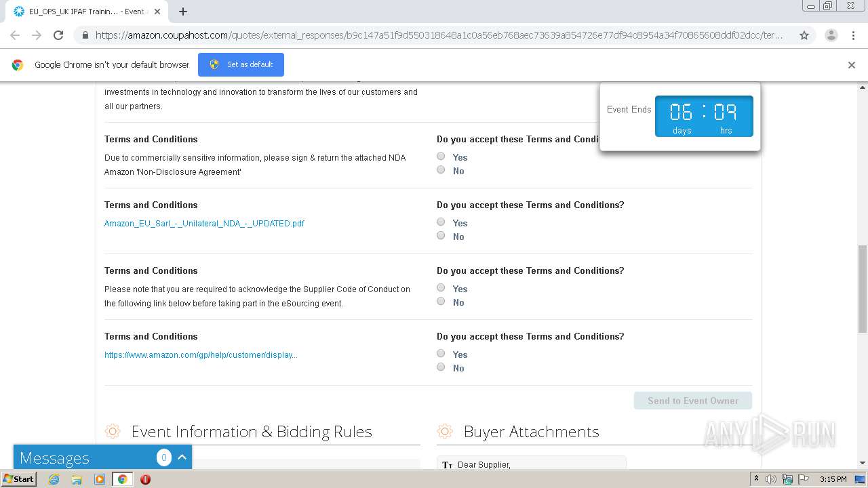Open volume control in system tray
This screenshot has width=868, height=488.
point(771,479)
